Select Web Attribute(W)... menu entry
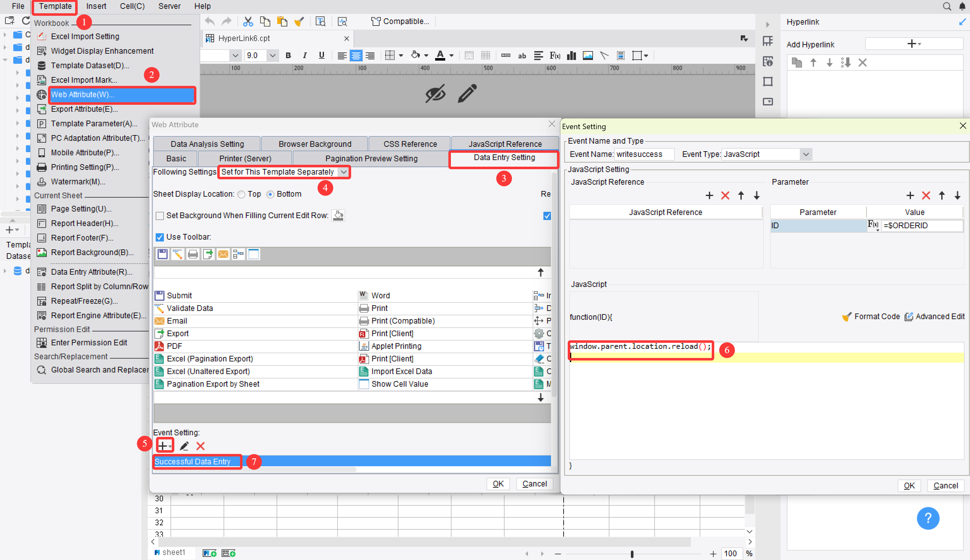970x560 pixels. [122, 95]
